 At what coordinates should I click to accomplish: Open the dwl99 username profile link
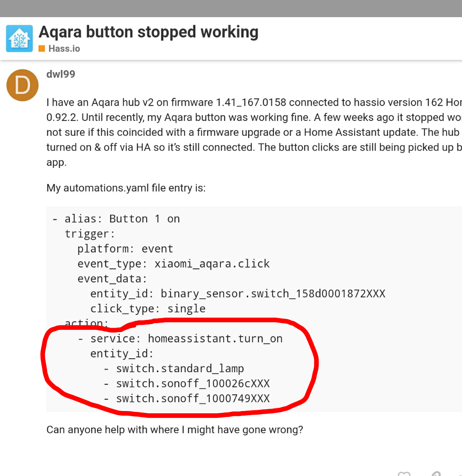pos(60,74)
